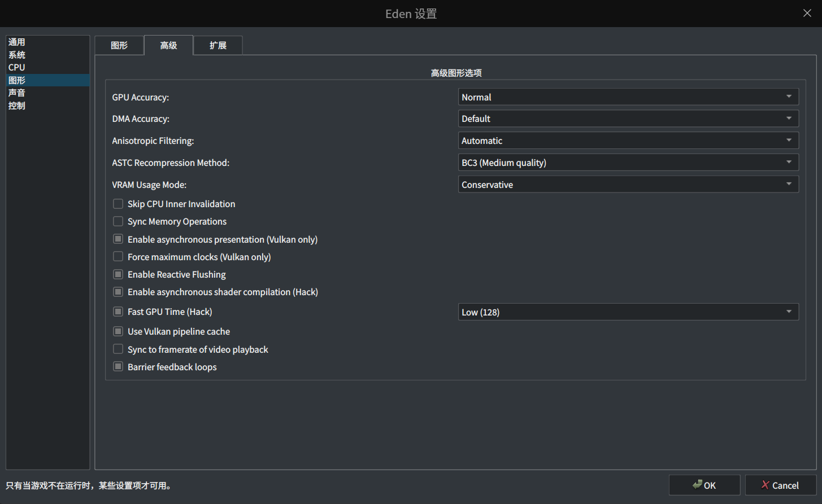Screen dimensions: 822x504
Task: Click the Cancel button
Action: point(780,485)
